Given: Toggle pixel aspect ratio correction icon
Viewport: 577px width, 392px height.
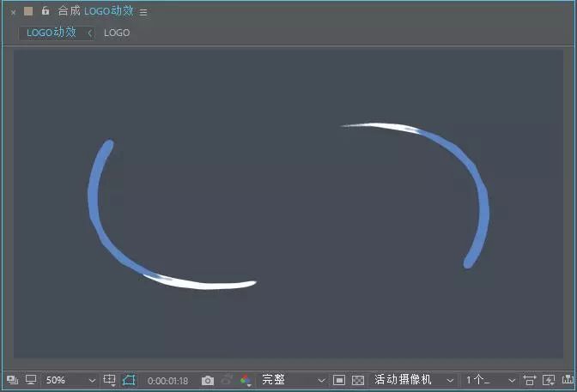Looking at the screenshot, I should pos(530,380).
